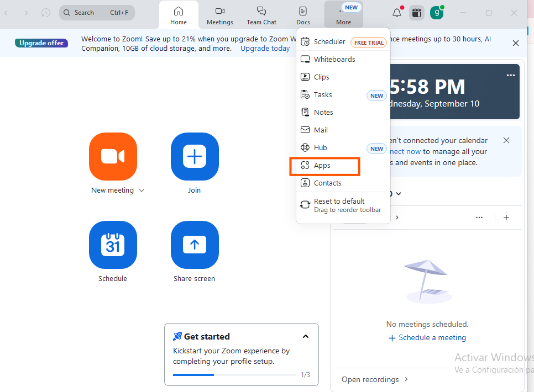534x392 pixels.
Task: Open the Docs tab
Action: click(x=303, y=15)
